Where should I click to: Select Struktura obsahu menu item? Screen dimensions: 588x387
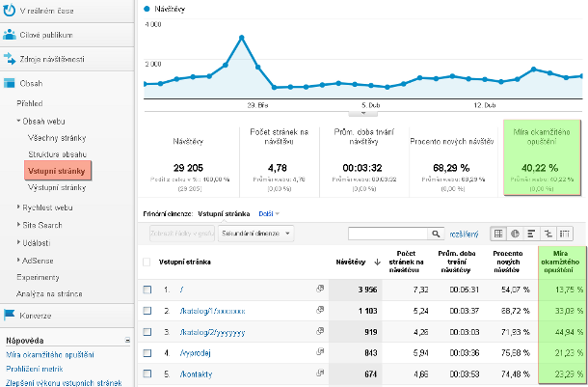coord(58,154)
